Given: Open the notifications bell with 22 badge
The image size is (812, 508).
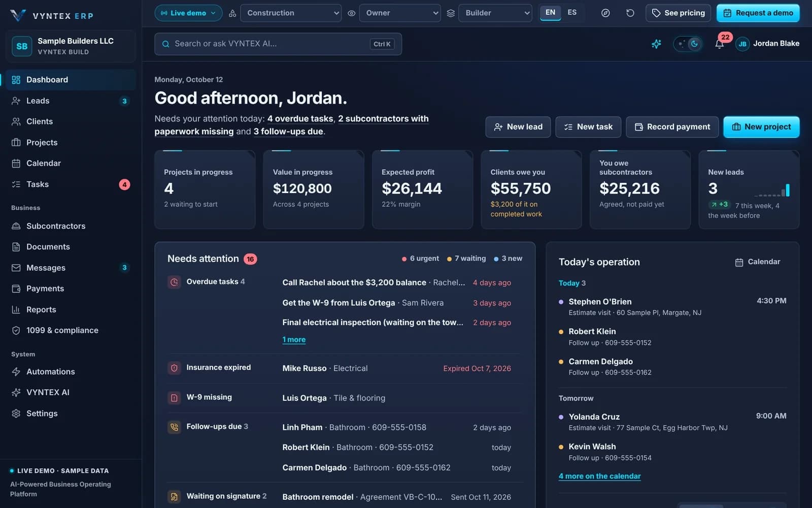Looking at the screenshot, I should pos(719,44).
